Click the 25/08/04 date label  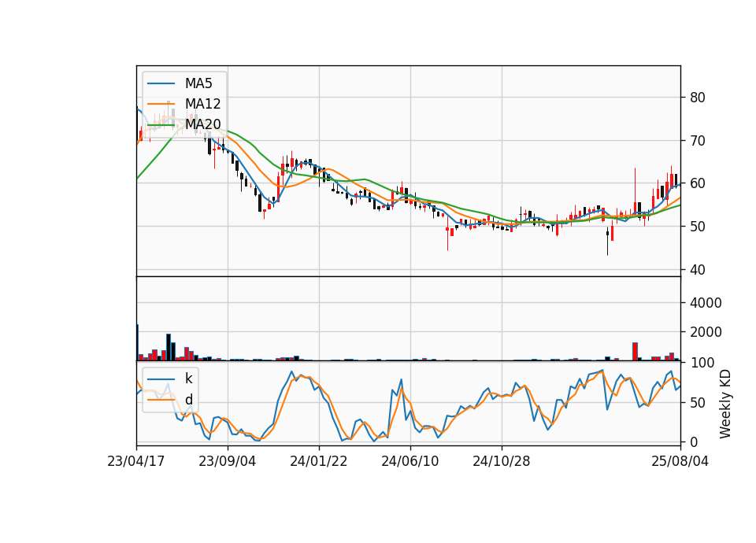point(680,461)
